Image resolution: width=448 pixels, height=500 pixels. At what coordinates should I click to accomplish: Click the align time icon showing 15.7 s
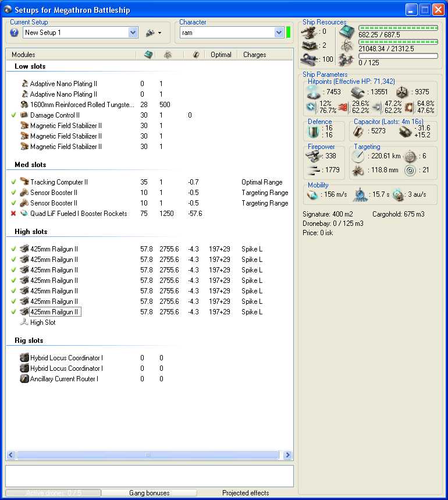[360, 194]
